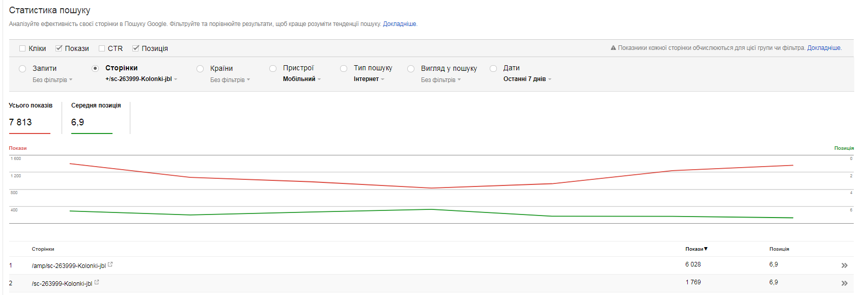The height and width of the screenshot is (295, 868).
Task: Open page filter dropdown +/sc-263999-Kolonki-jbl
Action: click(141, 79)
